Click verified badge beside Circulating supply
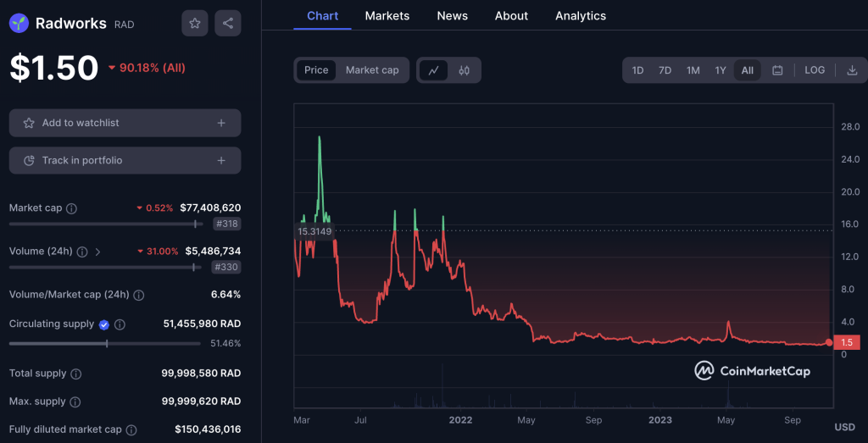 (x=104, y=324)
